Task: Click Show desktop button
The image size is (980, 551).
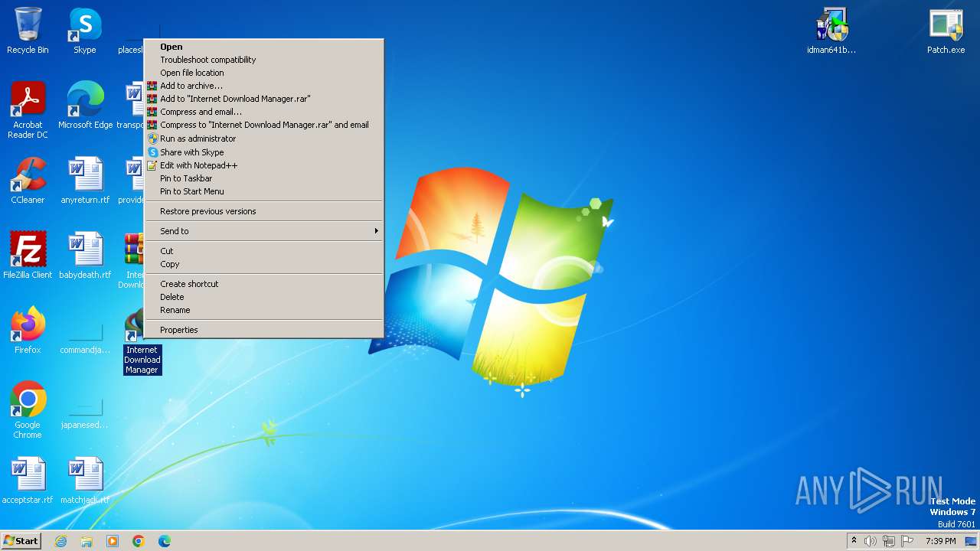Action: 972,541
